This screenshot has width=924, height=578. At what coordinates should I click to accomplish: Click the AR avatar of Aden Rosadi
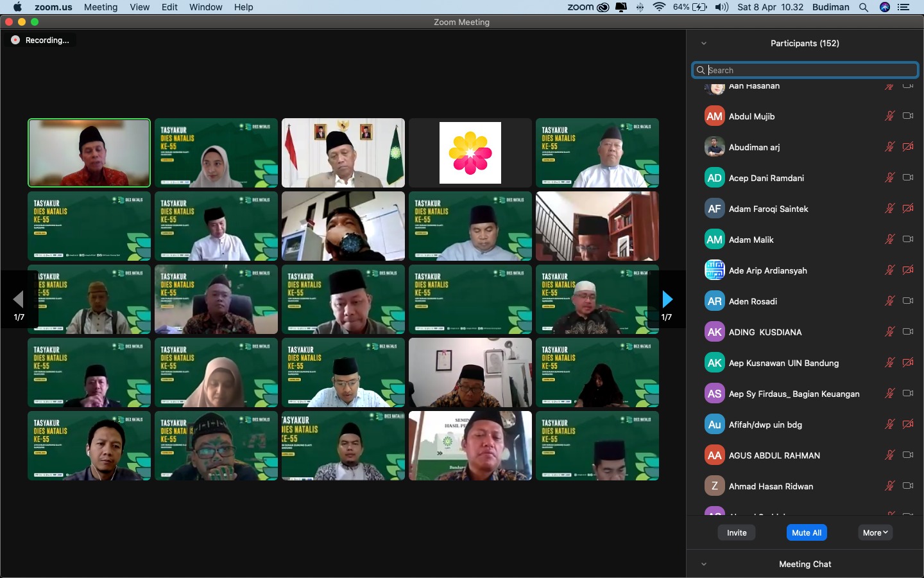[714, 301]
